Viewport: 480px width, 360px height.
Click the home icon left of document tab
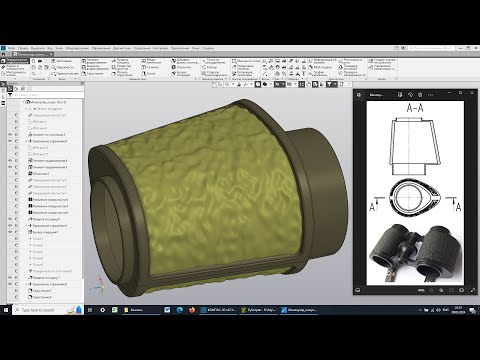pos(3,54)
